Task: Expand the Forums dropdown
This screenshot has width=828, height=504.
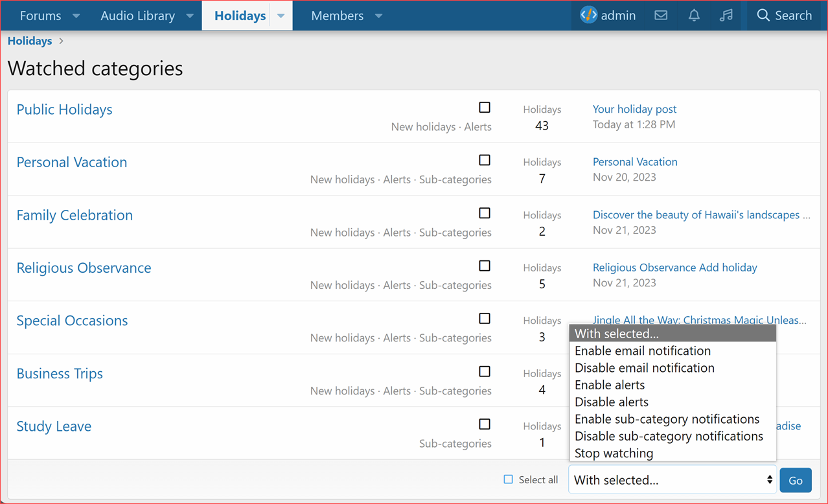Action: tap(76, 16)
